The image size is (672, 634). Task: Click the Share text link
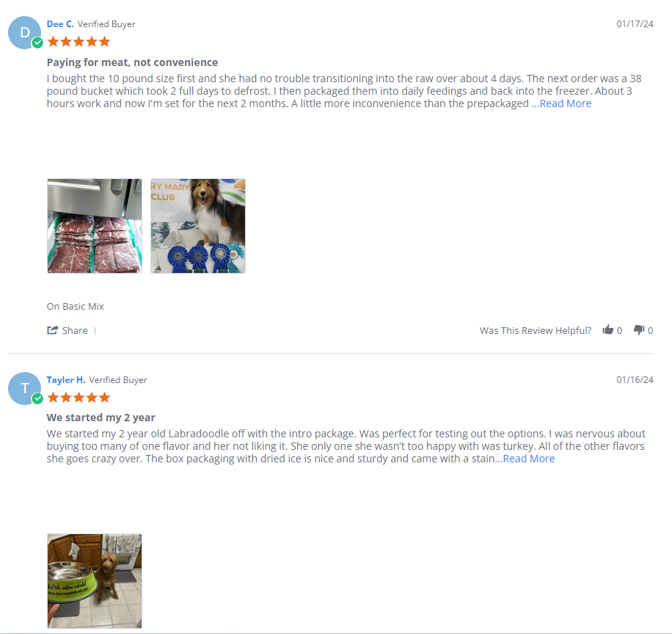75,330
